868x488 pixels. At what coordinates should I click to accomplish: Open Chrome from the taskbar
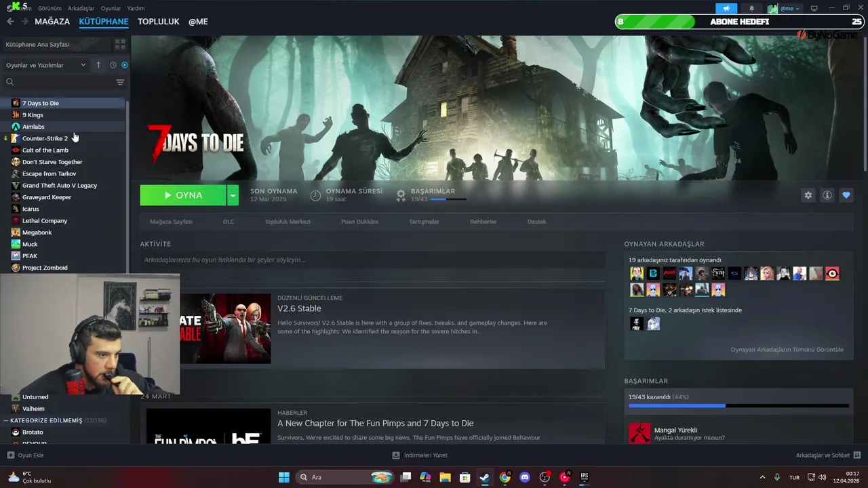[505, 477]
